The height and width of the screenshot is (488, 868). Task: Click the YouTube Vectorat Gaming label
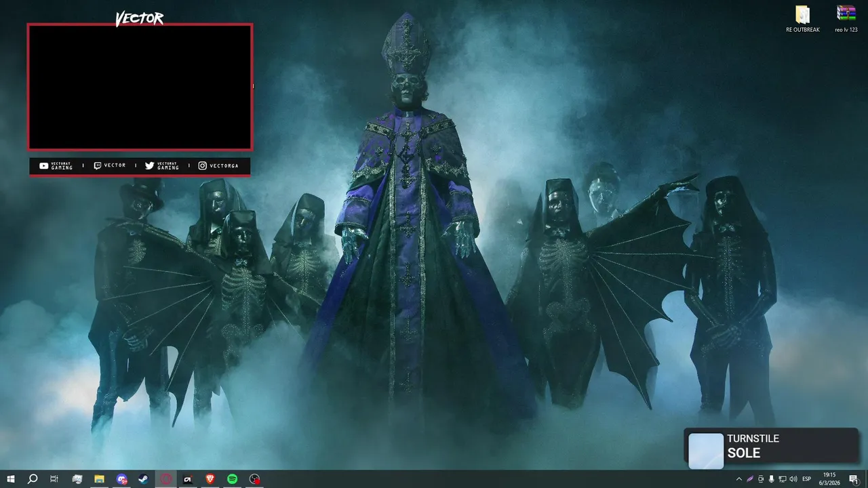56,166
